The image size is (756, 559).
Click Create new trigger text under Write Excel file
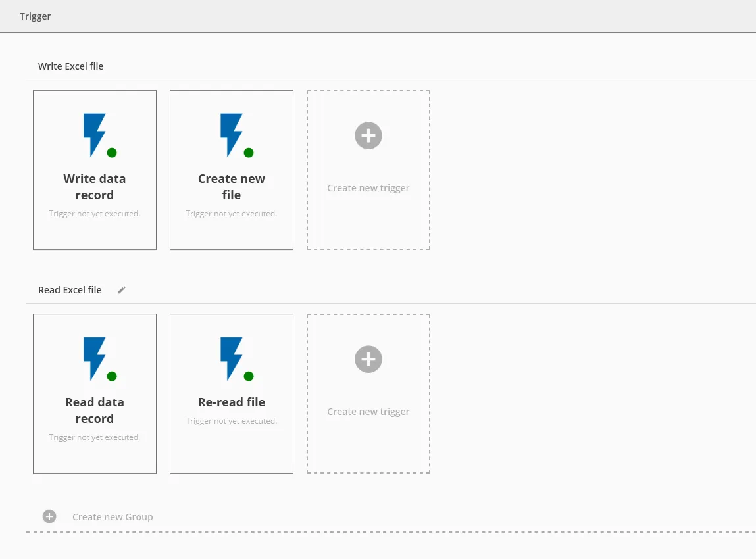coord(368,188)
